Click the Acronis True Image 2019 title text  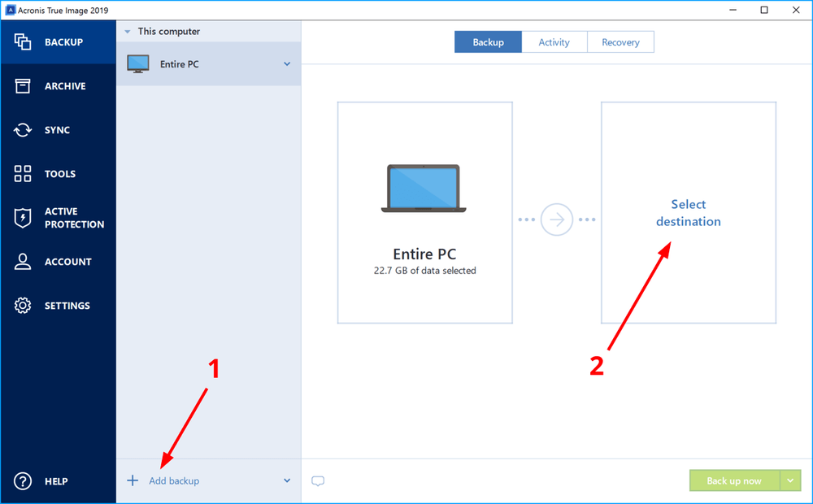click(x=63, y=11)
